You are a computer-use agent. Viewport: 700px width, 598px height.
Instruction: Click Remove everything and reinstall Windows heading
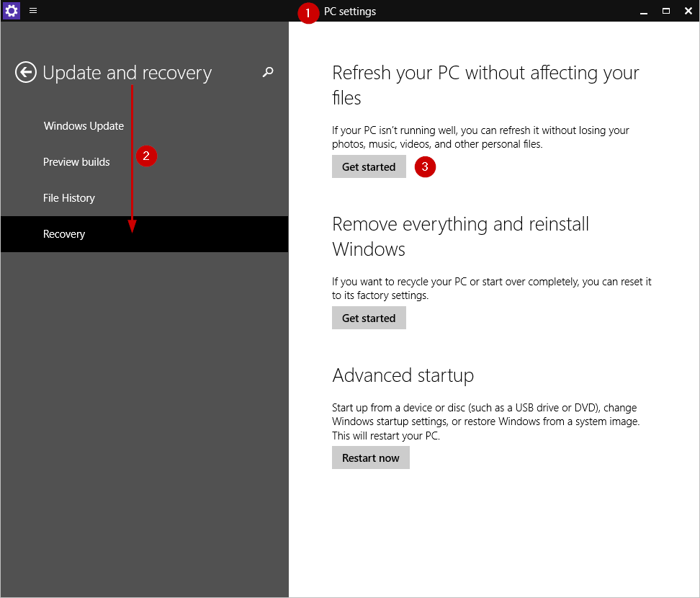click(x=460, y=236)
